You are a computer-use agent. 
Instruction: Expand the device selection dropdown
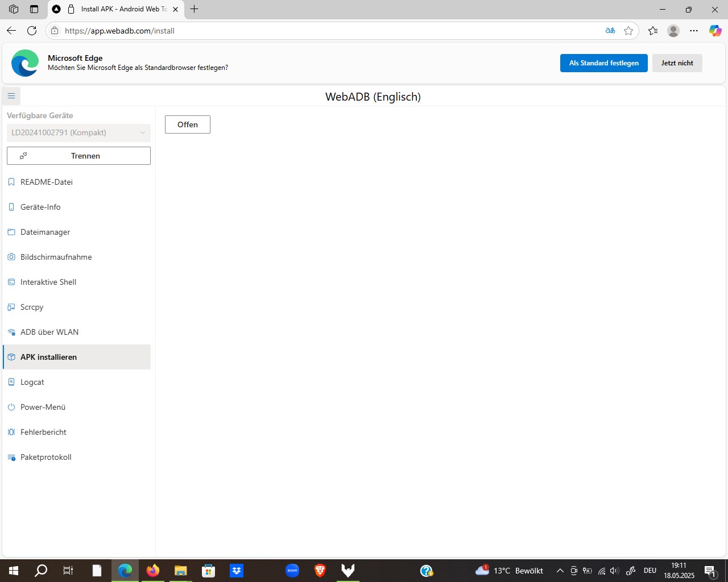[78, 132]
